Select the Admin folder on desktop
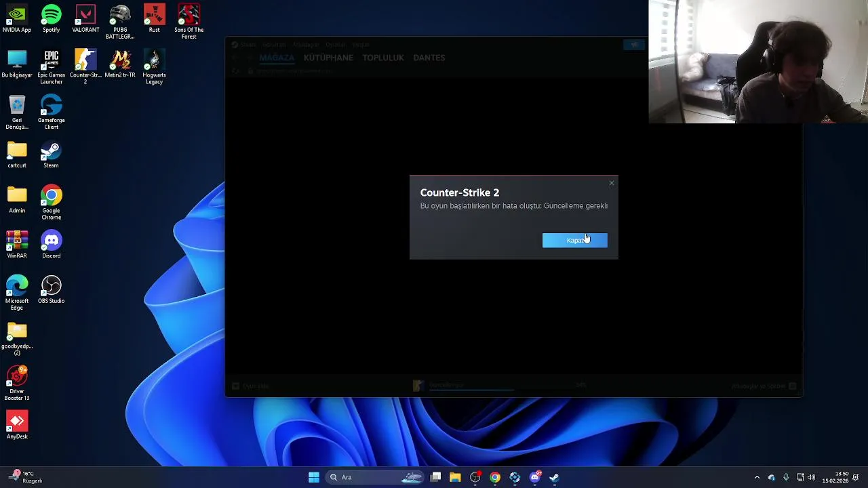Viewport: 868px width, 488px height. pos(17,200)
